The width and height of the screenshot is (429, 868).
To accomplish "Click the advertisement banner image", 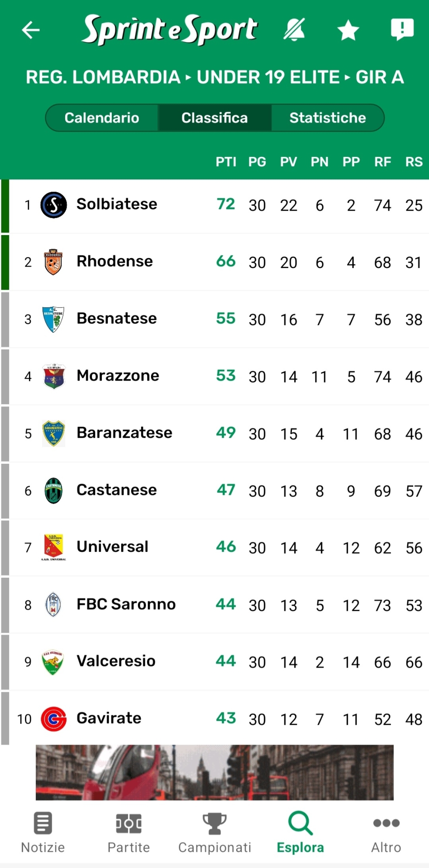I will tap(214, 772).
